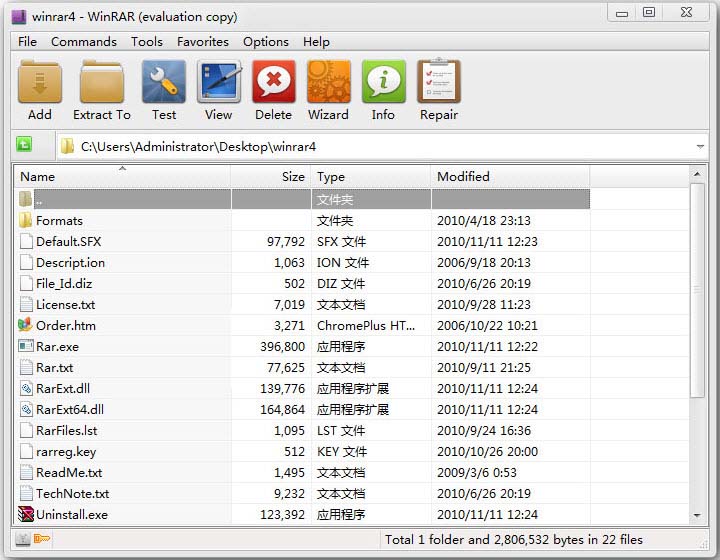Open the Options menu
This screenshot has height=560, width=720.
click(x=266, y=42)
